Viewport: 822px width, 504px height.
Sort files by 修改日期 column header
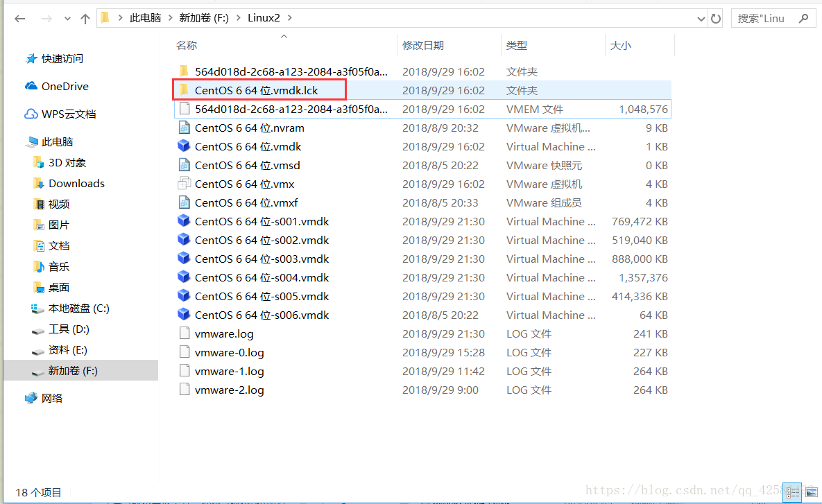[x=423, y=46]
